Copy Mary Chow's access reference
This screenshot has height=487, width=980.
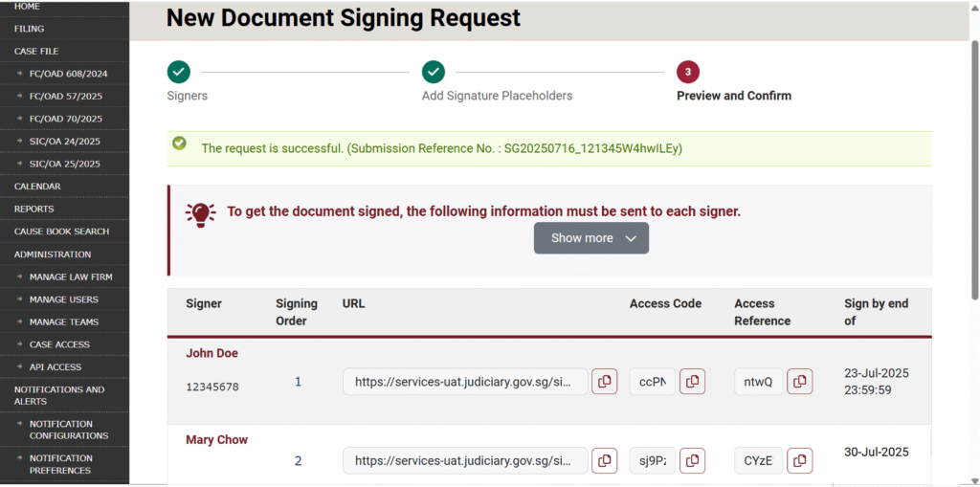tap(799, 460)
